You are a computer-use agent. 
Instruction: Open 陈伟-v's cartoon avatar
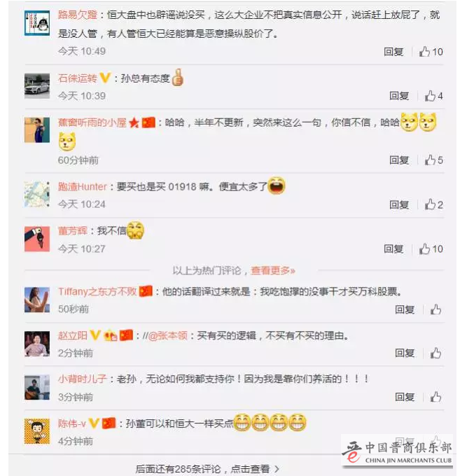pos(37,431)
